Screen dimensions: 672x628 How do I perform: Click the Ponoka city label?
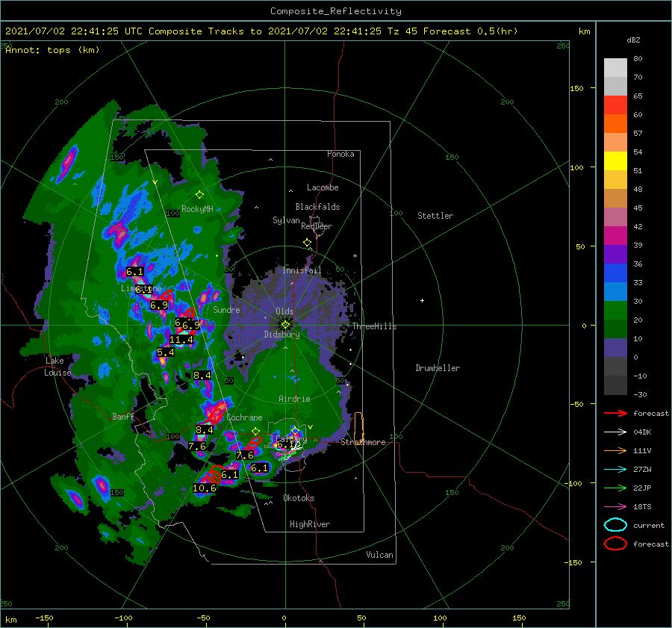pyautogui.click(x=340, y=154)
